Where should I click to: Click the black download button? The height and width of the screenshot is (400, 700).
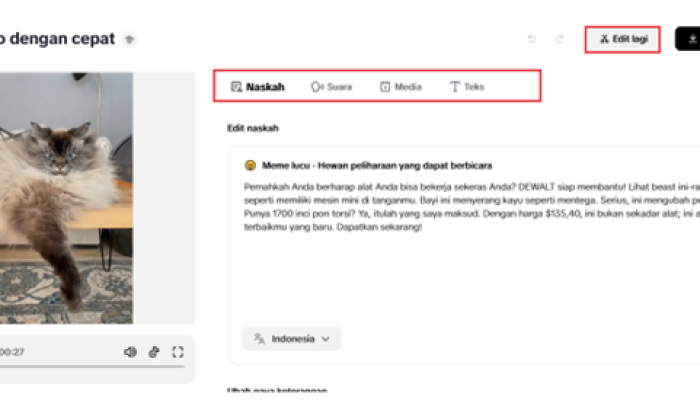(x=688, y=39)
